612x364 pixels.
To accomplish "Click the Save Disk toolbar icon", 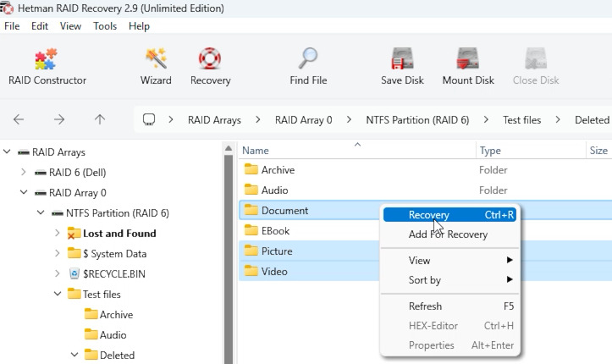I will (402, 67).
